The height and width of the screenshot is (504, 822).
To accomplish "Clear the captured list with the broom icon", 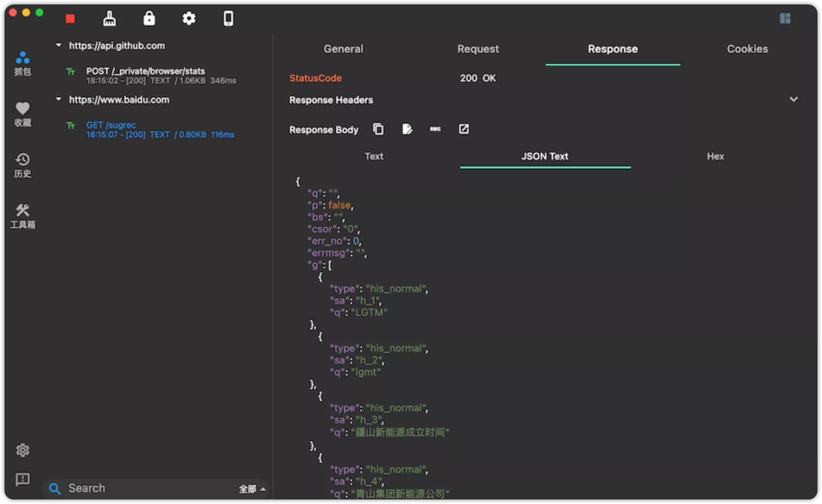I will tap(110, 19).
